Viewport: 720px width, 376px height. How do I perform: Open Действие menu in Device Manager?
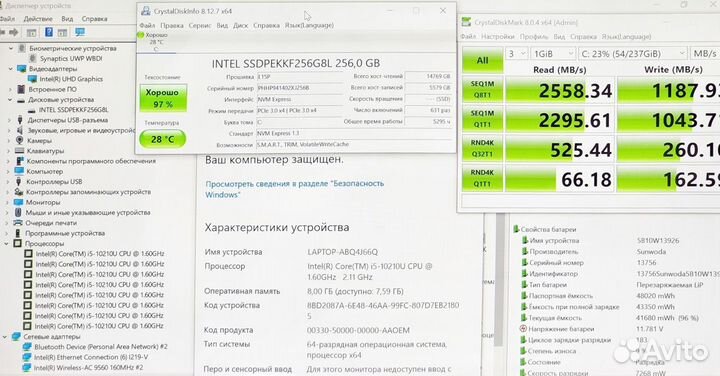pos(38,19)
